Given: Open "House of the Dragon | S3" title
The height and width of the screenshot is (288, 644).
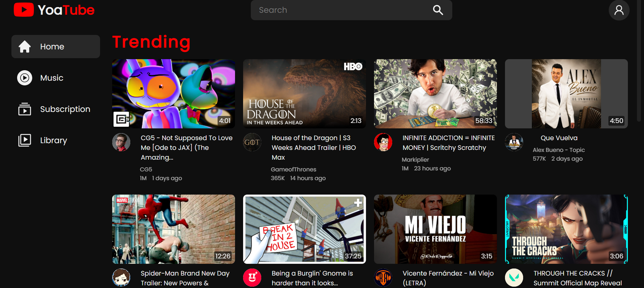Looking at the screenshot, I should [x=314, y=148].
